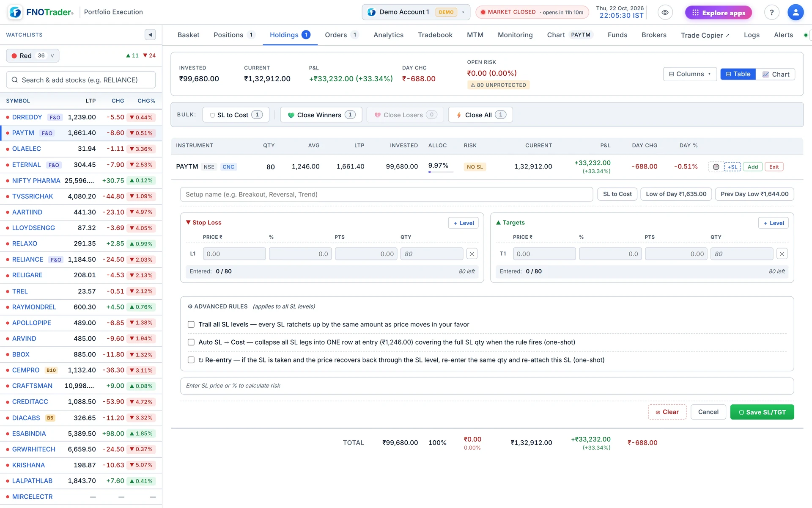The image size is (812, 508).
Task: Click the Cancel button
Action: point(708,412)
